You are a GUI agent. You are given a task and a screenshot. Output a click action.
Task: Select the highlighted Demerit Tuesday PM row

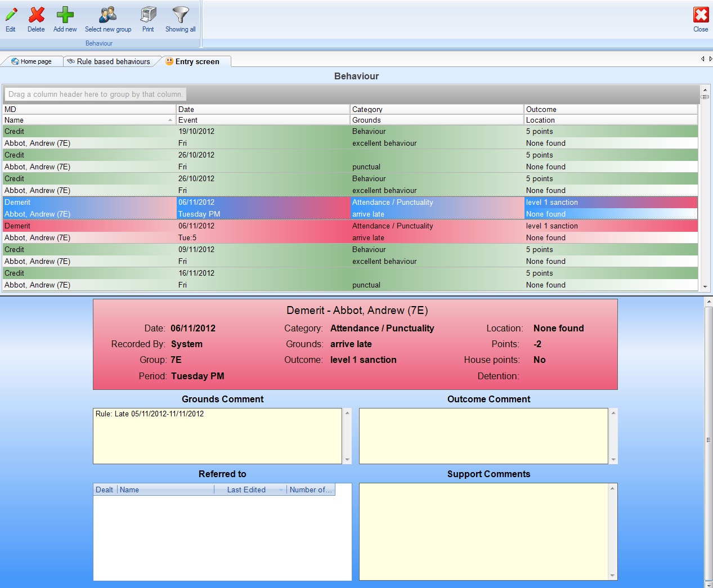(350, 208)
